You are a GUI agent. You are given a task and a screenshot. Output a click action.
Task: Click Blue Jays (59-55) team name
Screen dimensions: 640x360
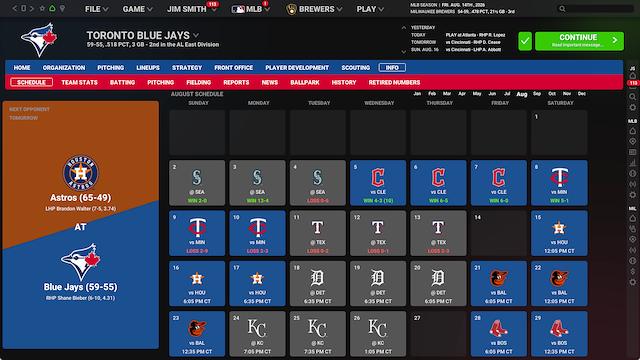click(x=80, y=287)
